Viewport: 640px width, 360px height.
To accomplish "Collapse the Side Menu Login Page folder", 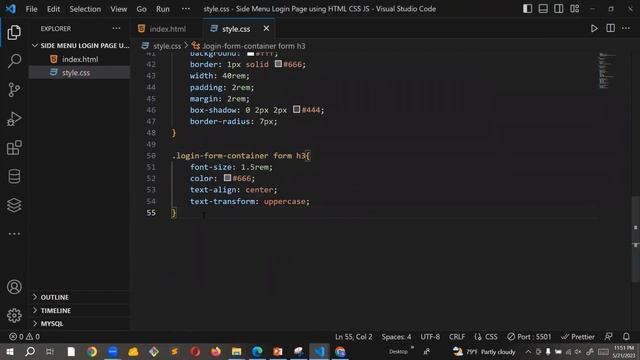I will 80,45.
